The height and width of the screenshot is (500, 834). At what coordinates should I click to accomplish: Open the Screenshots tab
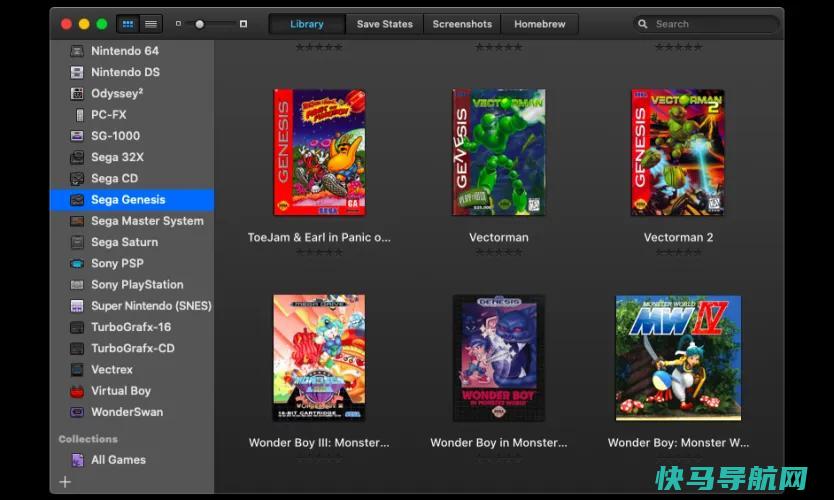(462, 24)
